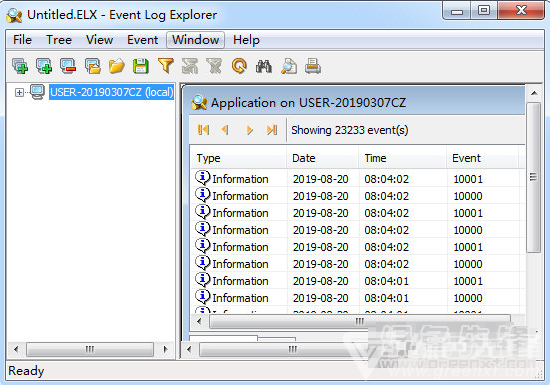Select USER-20190307CZ (local) in the tree
This screenshot has height=385, width=550.
[112, 92]
